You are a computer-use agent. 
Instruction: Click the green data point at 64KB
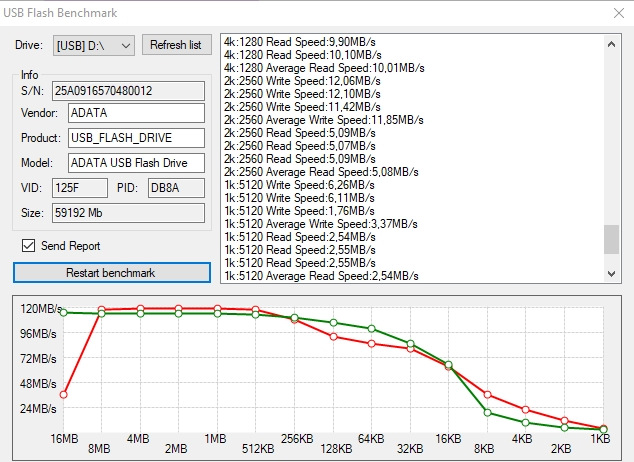[372, 329]
